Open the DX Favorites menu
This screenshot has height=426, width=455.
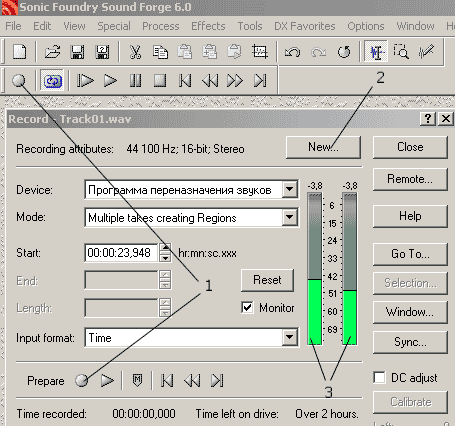(305, 26)
